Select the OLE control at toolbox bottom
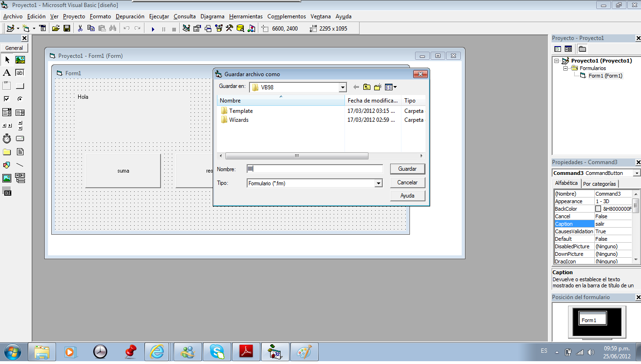Viewport: 641px width, 364px height. 7,191
